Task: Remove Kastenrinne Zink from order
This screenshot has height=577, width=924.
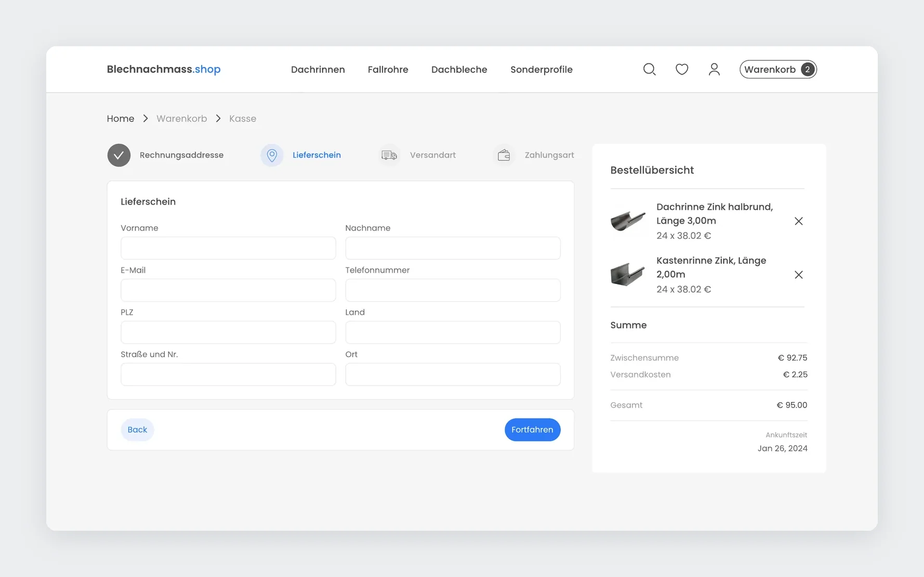Action: [x=798, y=275]
